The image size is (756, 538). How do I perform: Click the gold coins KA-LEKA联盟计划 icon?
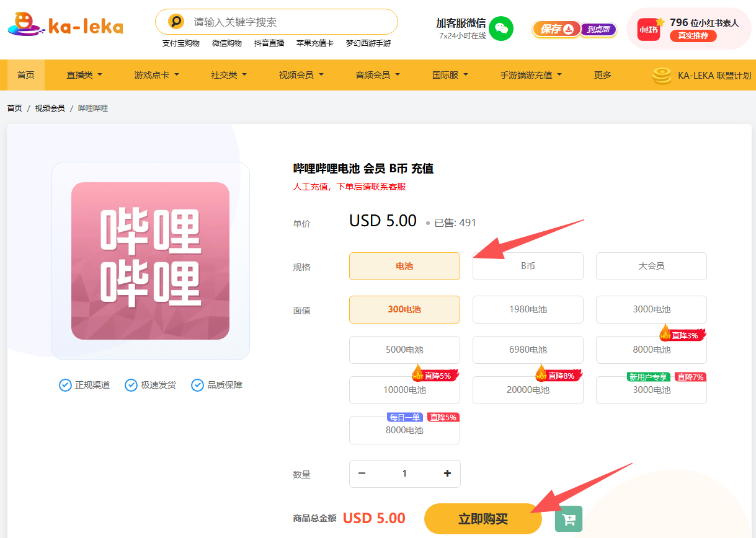coord(662,76)
